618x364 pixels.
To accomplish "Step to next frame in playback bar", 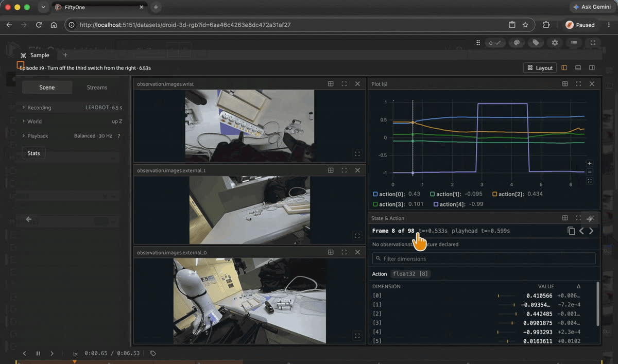I will 51,353.
